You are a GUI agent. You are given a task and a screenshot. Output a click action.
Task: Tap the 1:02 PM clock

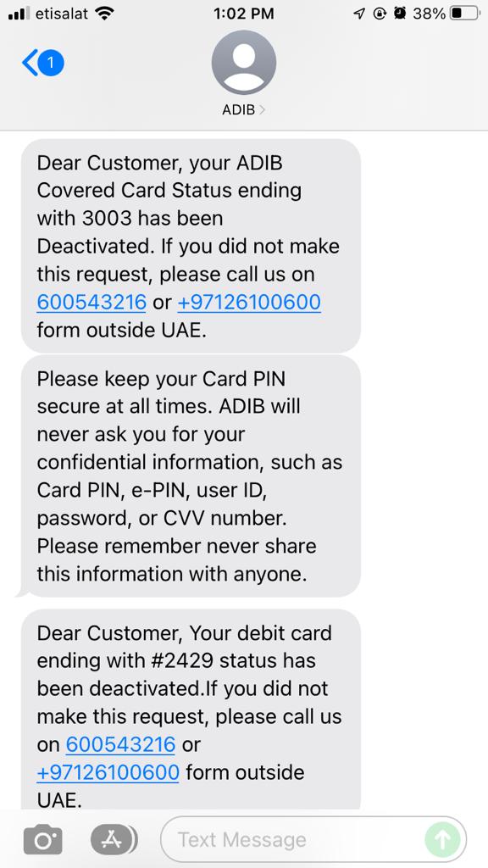pos(243,14)
